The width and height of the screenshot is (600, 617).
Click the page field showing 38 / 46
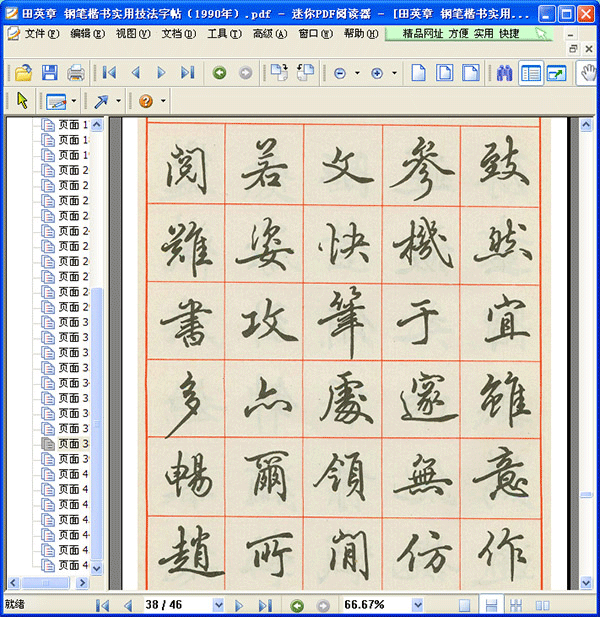coord(178,605)
